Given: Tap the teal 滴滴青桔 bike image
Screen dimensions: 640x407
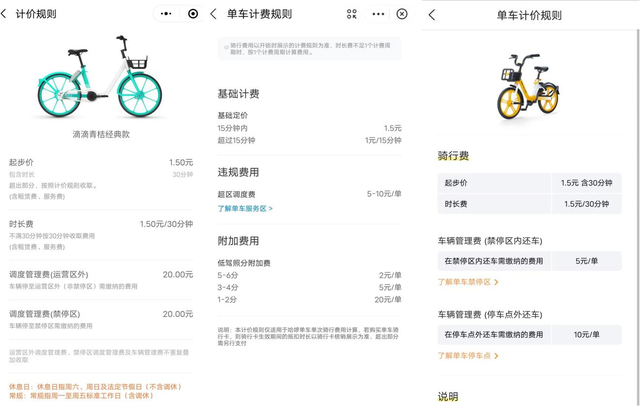Looking at the screenshot, I should [100, 77].
